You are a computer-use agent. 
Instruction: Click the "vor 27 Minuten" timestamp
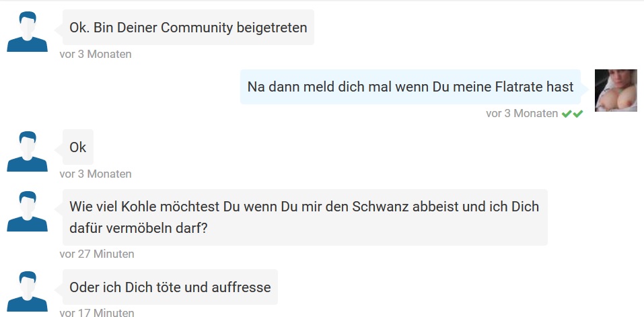(x=97, y=254)
